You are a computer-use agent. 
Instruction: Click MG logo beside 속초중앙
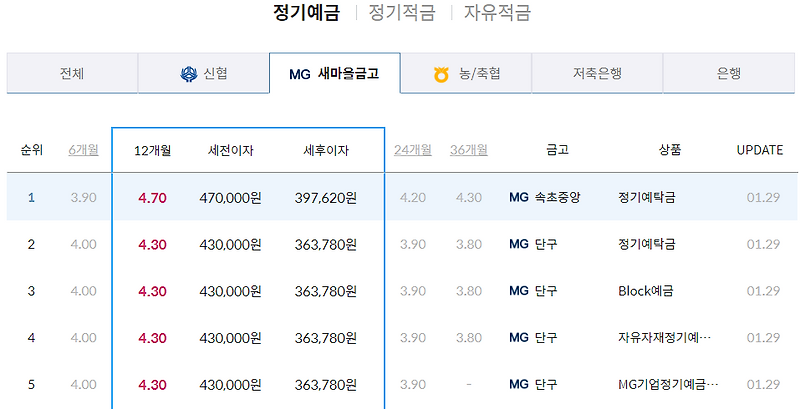tap(519, 197)
